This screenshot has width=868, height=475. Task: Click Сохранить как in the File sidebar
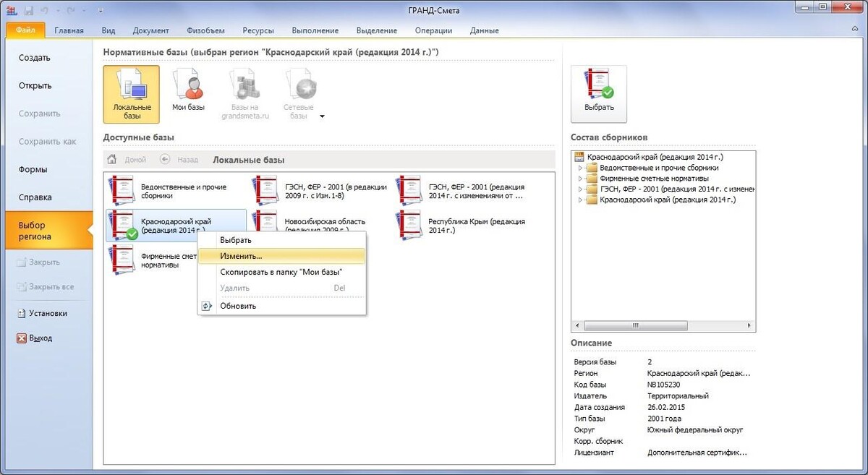[x=46, y=142]
